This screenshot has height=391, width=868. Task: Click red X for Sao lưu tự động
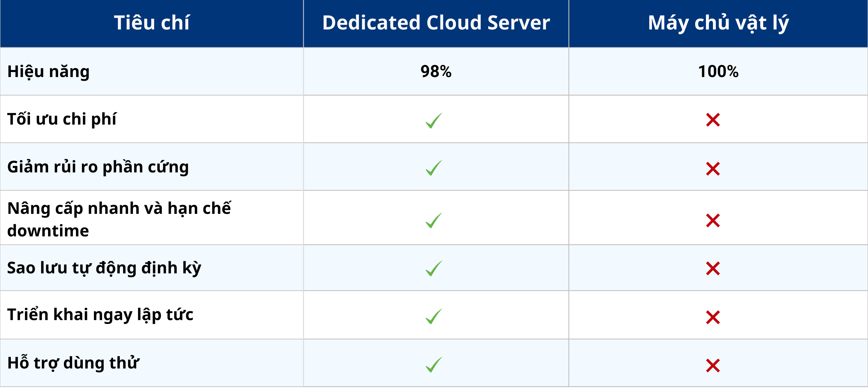click(713, 269)
